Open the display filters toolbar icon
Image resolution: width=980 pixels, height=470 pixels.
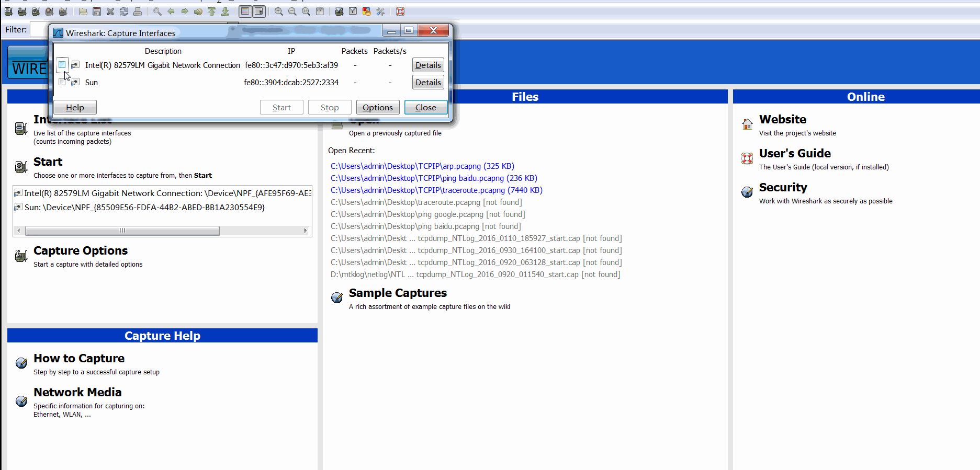(353, 12)
